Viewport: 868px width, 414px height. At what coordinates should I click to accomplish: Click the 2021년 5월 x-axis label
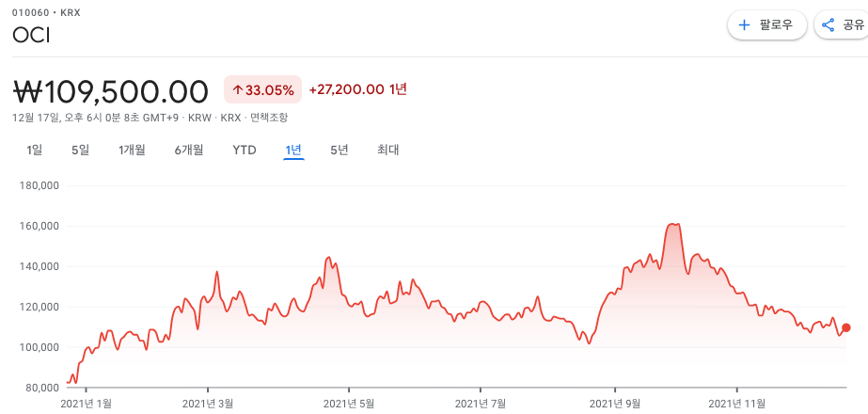click(349, 404)
